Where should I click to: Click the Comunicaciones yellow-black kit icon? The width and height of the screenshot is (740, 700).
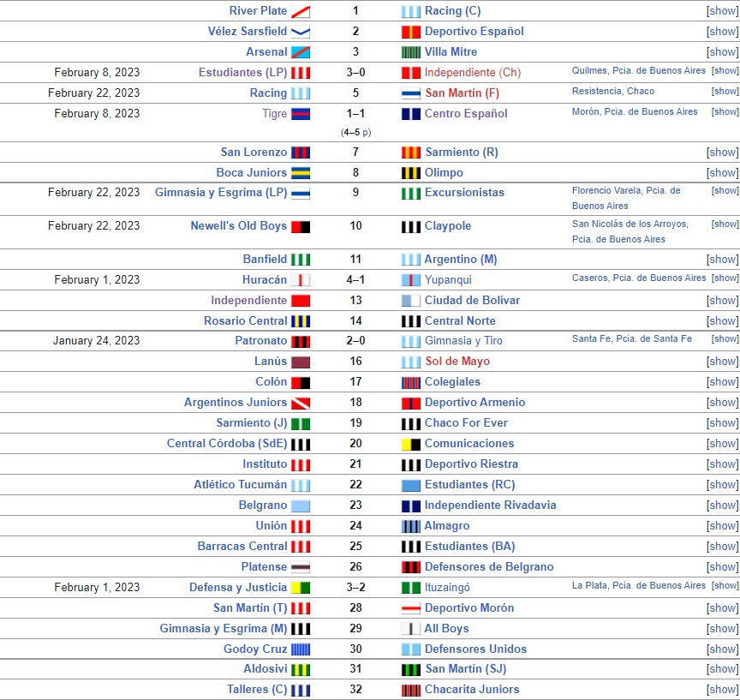coord(410,444)
